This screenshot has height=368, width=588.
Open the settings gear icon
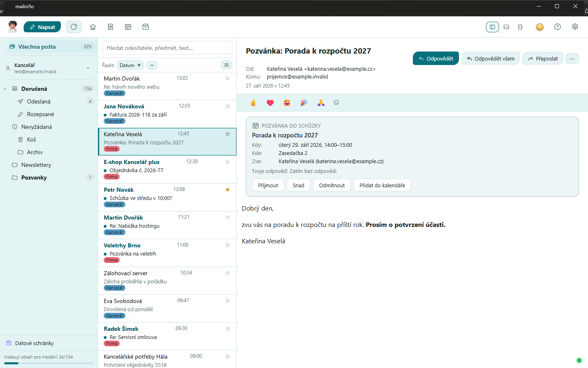[575, 27]
